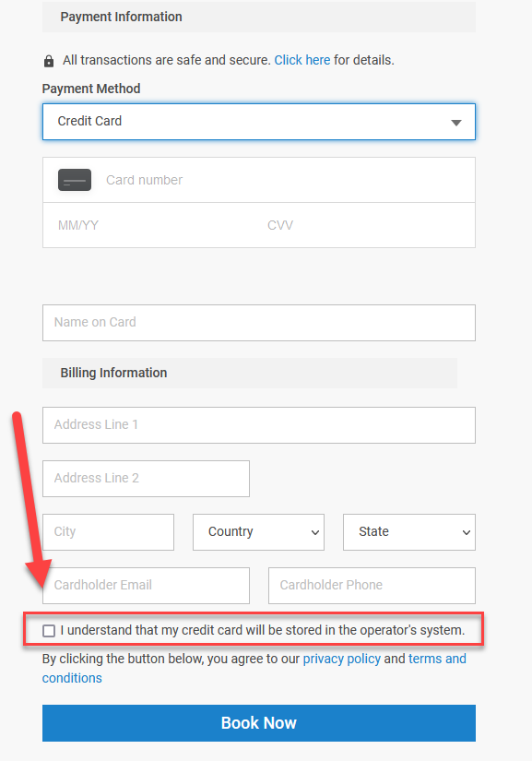Screen dimensions: 532x761
Task: Click the MM/YY expiry field
Action: coord(150,225)
